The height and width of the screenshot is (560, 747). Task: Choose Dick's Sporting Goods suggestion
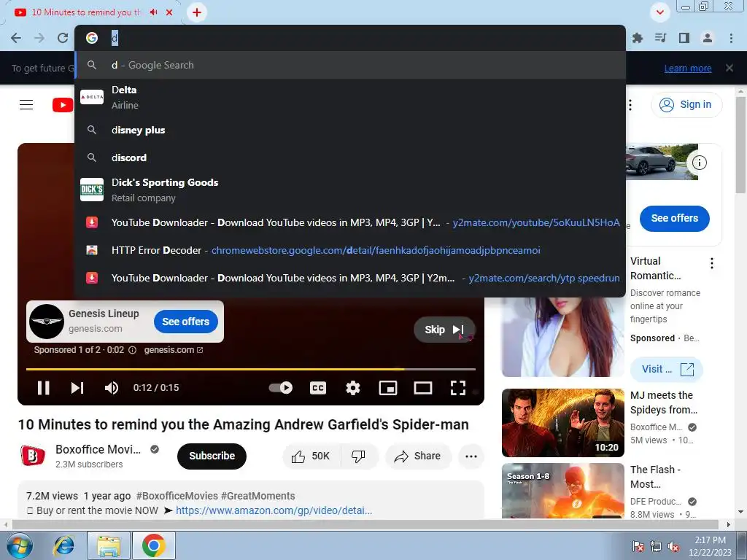pos(350,190)
